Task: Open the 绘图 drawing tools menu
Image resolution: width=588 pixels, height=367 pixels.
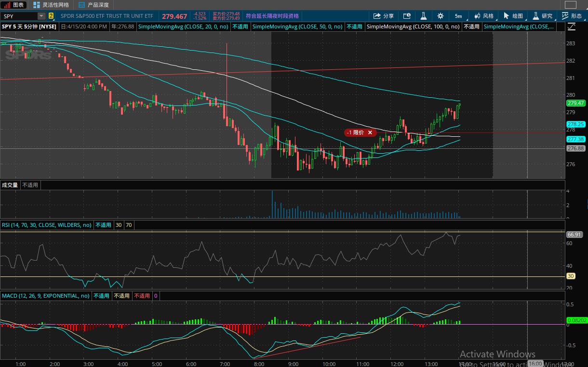Action: coord(513,16)
